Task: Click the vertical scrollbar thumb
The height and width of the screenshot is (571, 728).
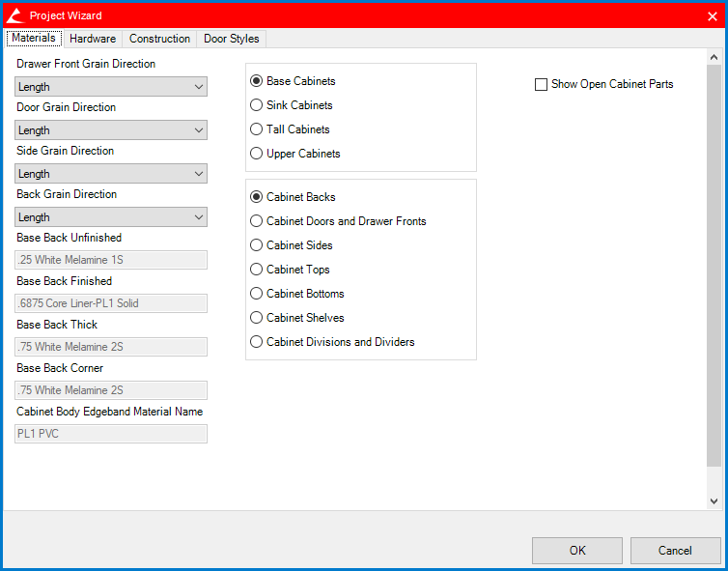Action: [714, 266]
